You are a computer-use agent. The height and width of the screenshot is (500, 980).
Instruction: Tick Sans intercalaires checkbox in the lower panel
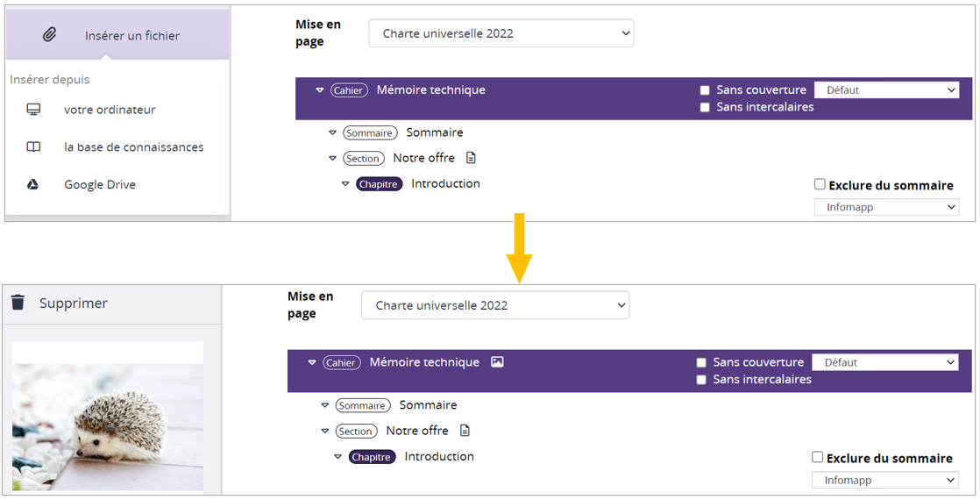701,380
